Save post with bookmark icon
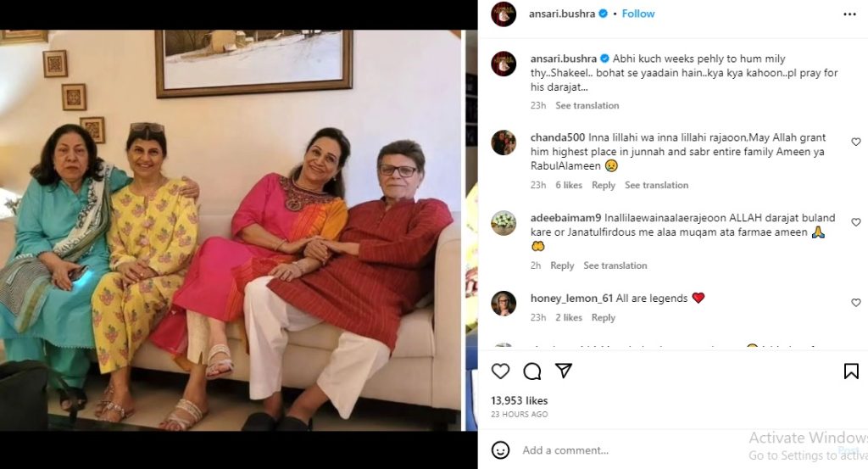 (851, 371)
